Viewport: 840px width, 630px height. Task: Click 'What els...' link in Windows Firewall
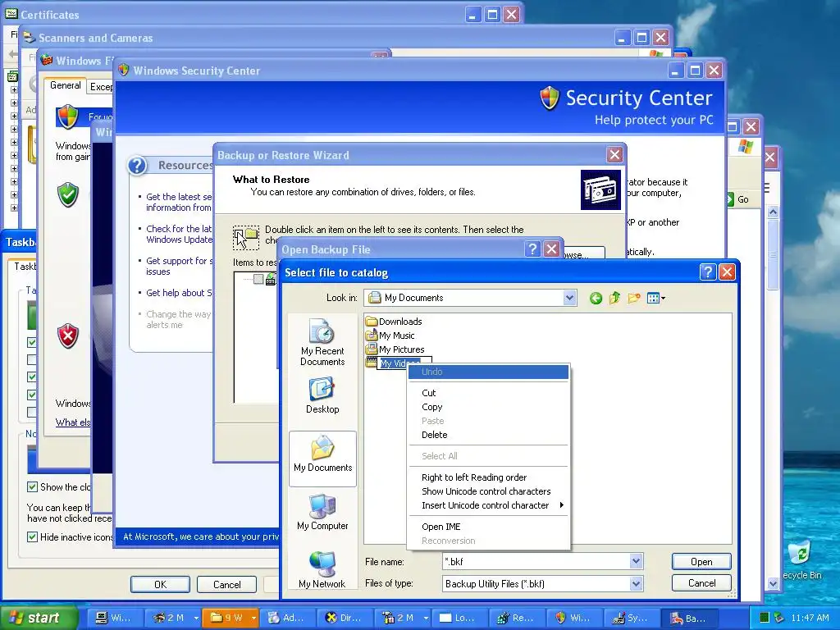click(73, 422)
